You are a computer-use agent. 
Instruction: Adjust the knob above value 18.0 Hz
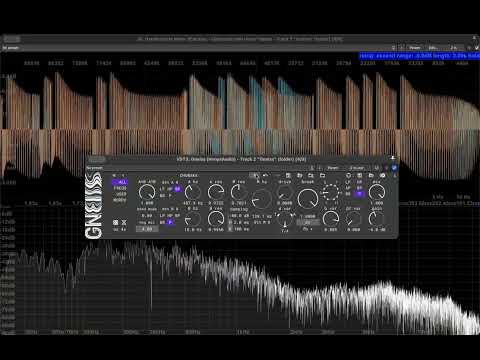pos(193,219)
